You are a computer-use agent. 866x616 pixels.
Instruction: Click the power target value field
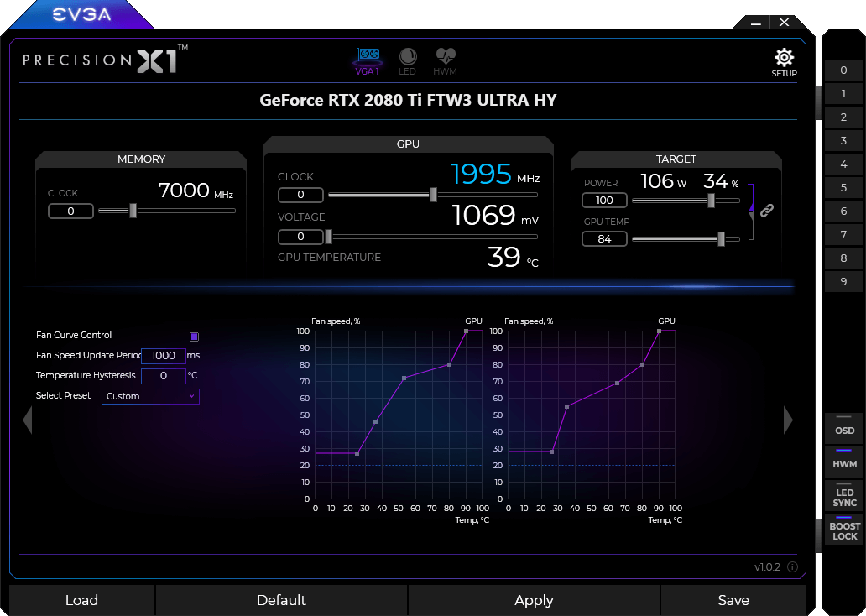pyautogui.click(x=604, y=200)
